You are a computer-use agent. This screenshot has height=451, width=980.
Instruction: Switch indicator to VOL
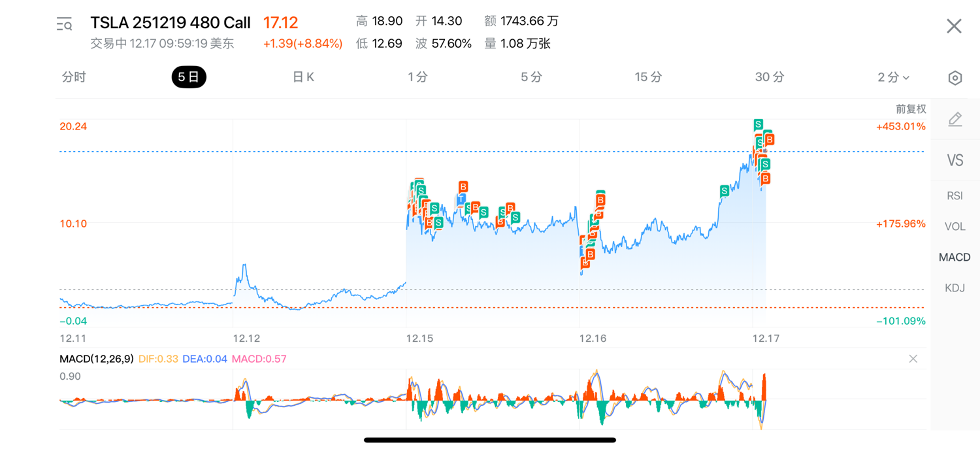[955, 227]
